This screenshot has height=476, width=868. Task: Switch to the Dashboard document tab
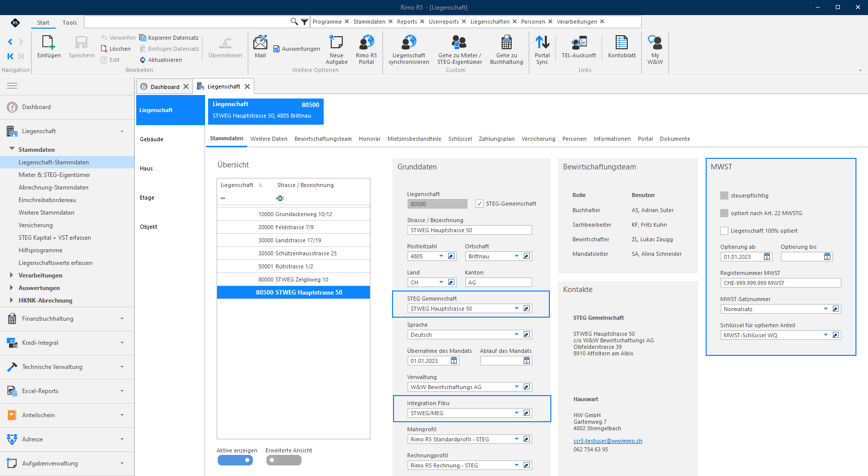[164, 86]
